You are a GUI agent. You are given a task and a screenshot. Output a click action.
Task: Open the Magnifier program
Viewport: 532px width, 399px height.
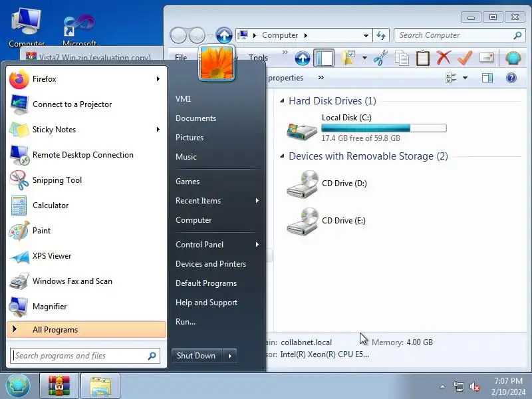tap(86, 307)
